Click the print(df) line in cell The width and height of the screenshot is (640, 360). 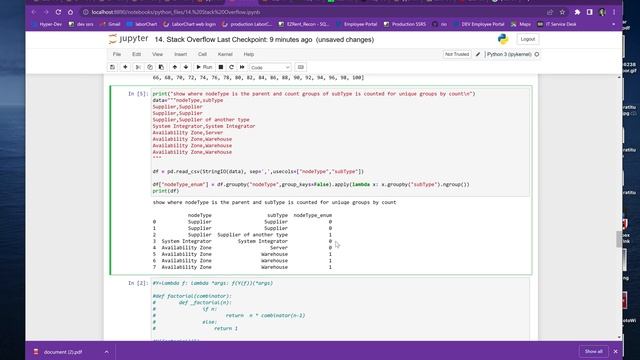[166, 191]
